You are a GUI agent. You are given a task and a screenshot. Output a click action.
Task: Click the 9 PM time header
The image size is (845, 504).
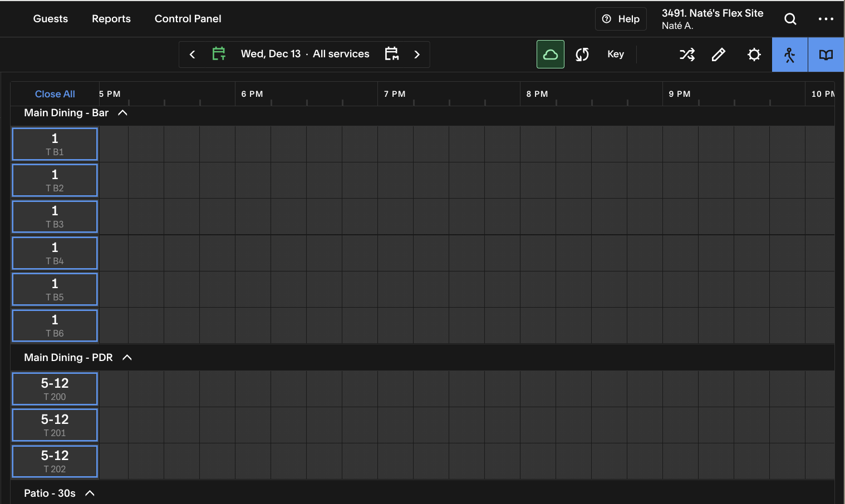[x=680, y=94]
